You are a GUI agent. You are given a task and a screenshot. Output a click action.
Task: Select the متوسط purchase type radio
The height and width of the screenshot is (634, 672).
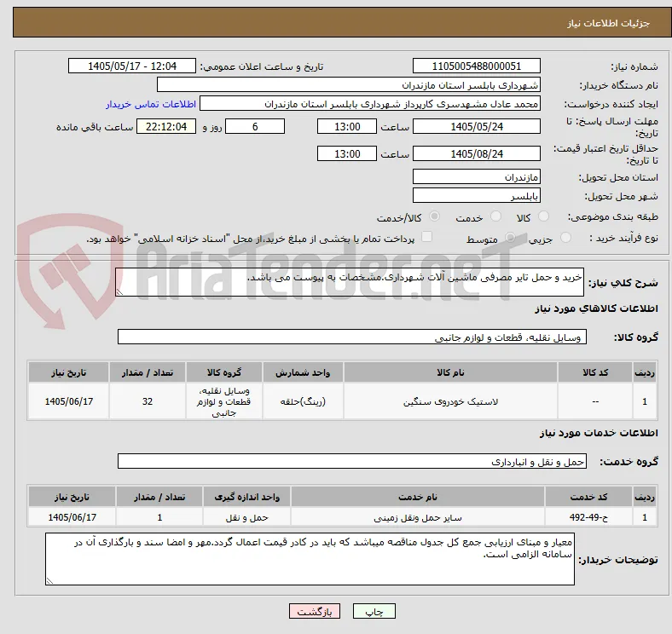(x=510, y=237)
